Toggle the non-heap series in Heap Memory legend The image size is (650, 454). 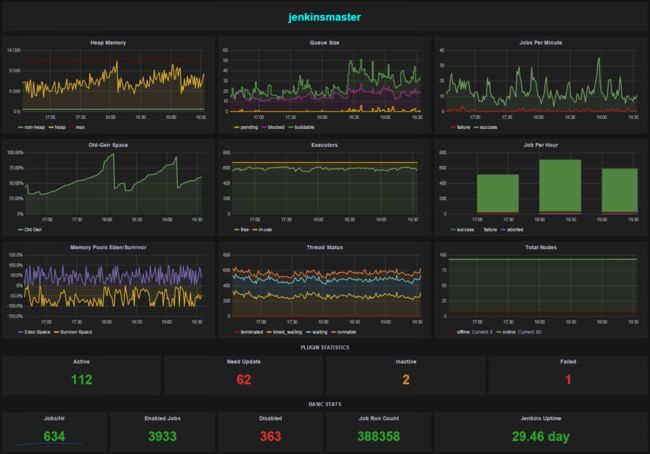[32, 127]
